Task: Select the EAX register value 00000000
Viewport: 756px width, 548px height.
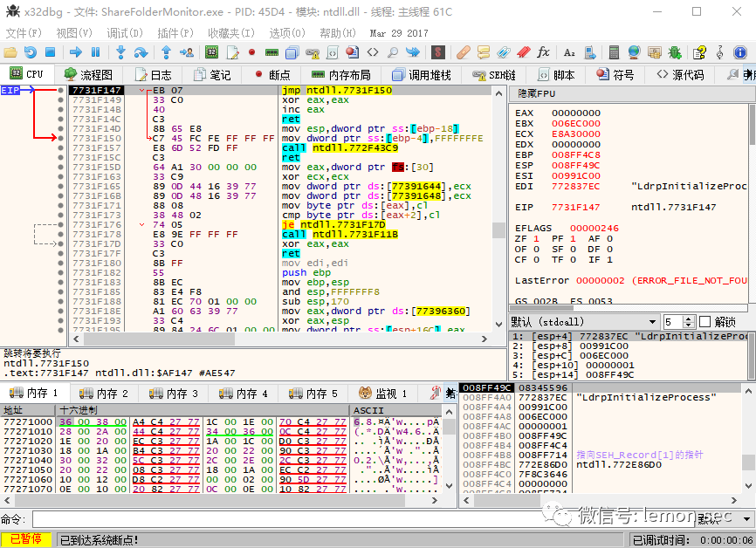Action: click(x=575, y=113)
